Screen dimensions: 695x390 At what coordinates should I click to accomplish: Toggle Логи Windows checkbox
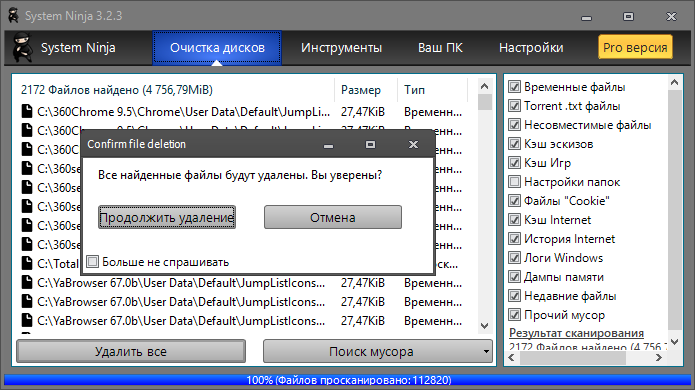click(x=514, y=258)
